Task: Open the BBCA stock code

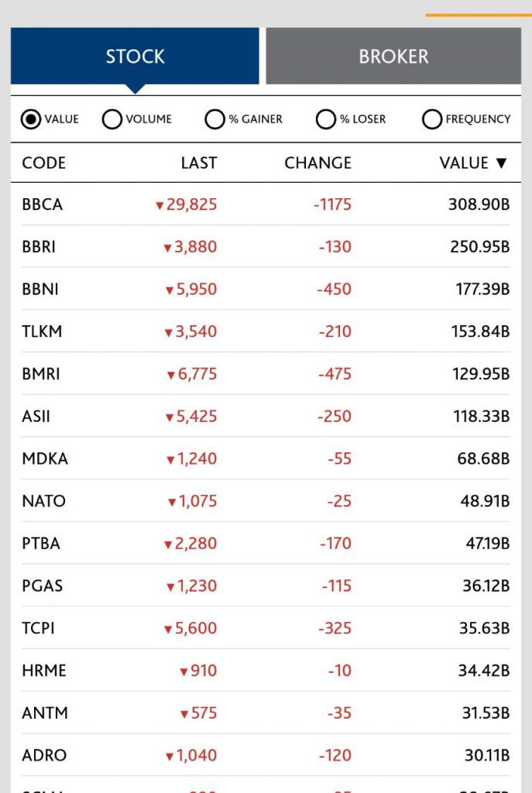Action: [x=42, y=205]
